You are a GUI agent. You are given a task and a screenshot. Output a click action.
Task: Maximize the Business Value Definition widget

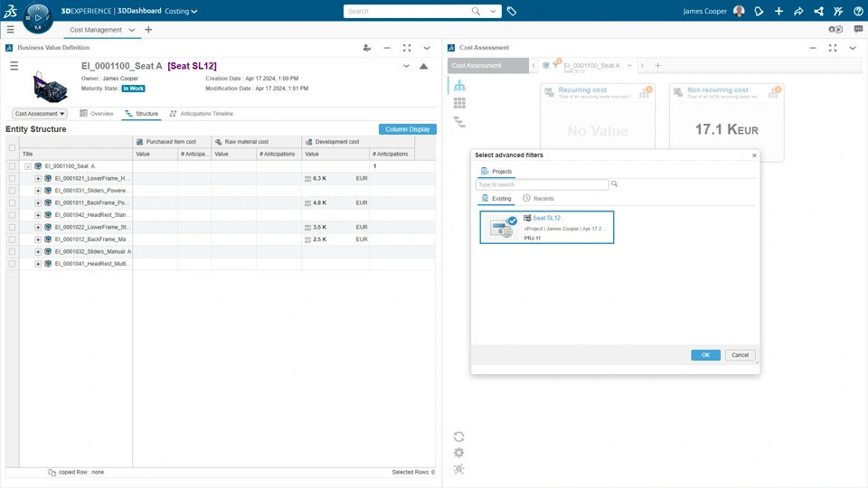(x=407, y=48)
